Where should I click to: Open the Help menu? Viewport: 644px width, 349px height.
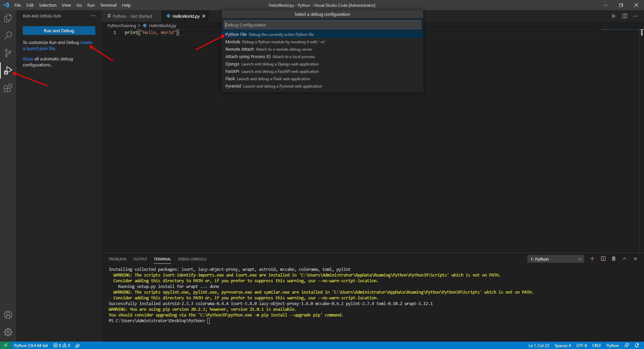point(126,5)
